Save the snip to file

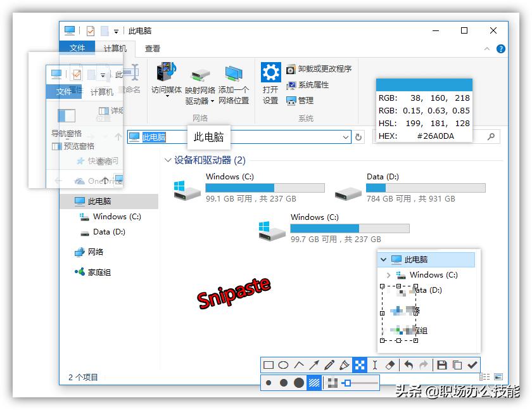[x=442, y=365]
